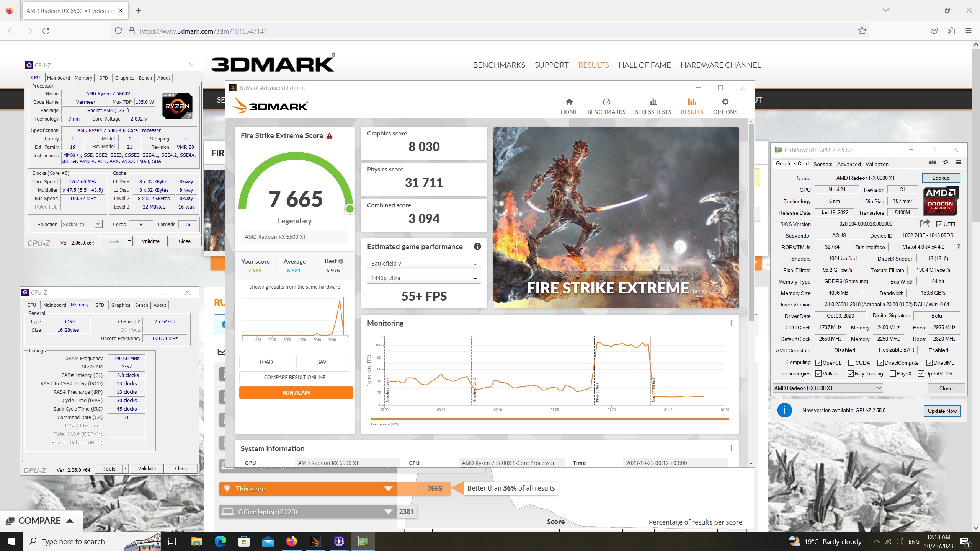This screenshot has width=980, height=551.
Task: Click the browser address bar
Action: pyautogui.click(x=490, y=31)
